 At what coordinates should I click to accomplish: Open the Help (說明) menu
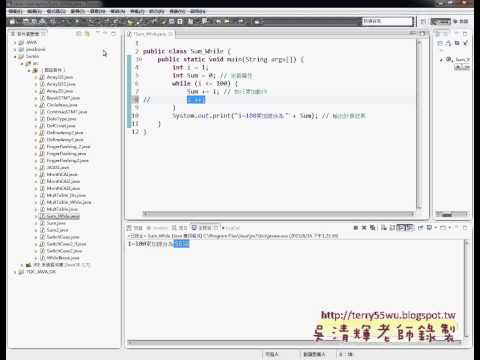[197, 11]
